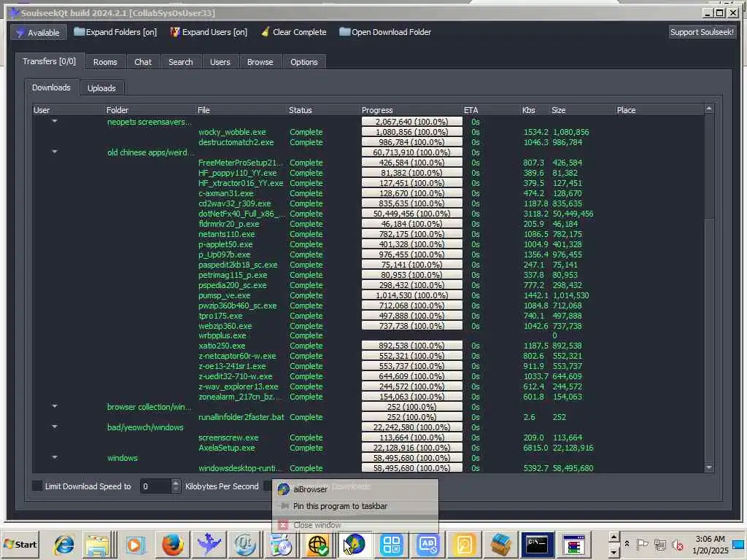This screenshot has width=747, height=560.
Task: Select the Downloads sub-tab
Action: (x=51, y=87)
